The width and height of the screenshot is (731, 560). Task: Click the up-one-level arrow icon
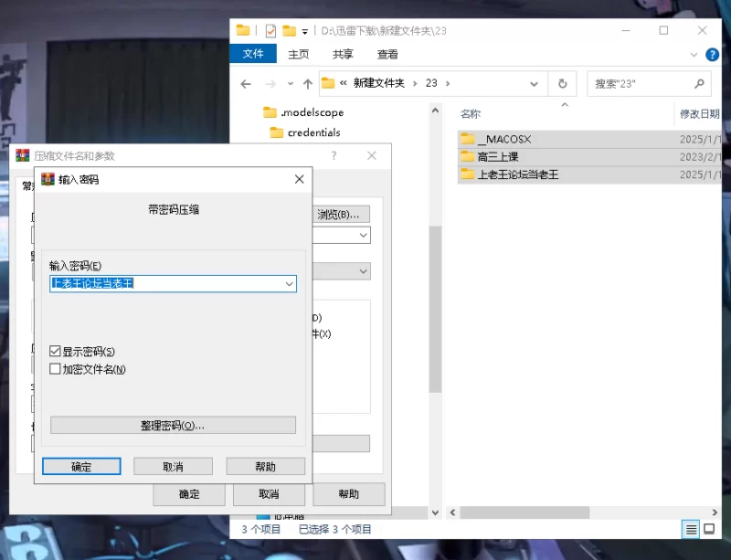click(x=307, y=84)
